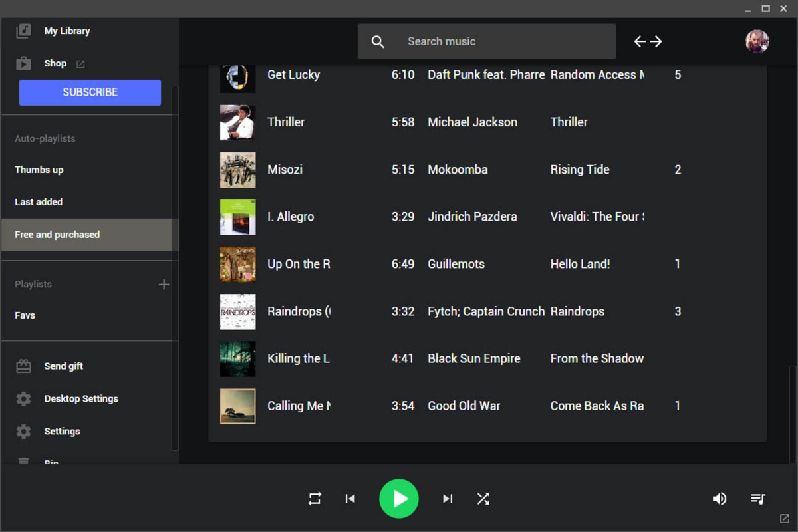Click the Calling Me album thumbnail
798x532 pixels.
[x=238, y=406]
